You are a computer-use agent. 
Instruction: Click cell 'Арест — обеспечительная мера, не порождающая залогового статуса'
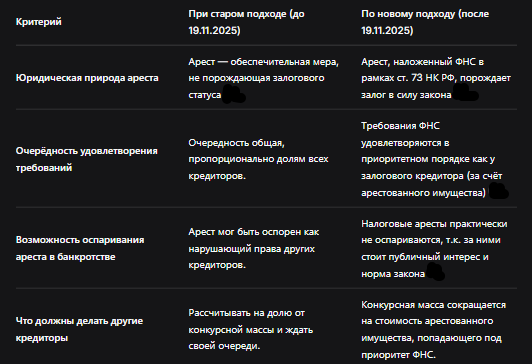coord(264,78)
